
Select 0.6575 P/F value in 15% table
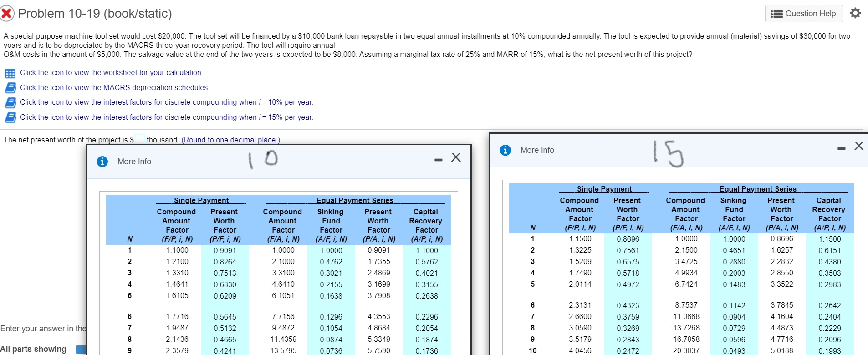click(628, 262)
